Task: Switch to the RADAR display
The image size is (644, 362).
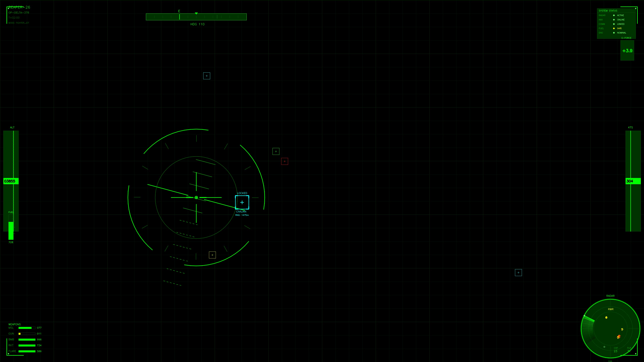Action: pos(610,296)
